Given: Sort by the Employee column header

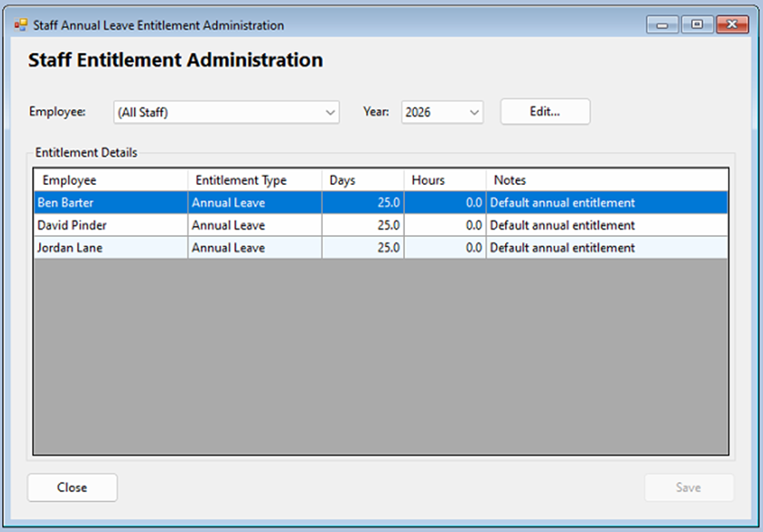Looking at the screenshot, I should (x=111, y=180).
